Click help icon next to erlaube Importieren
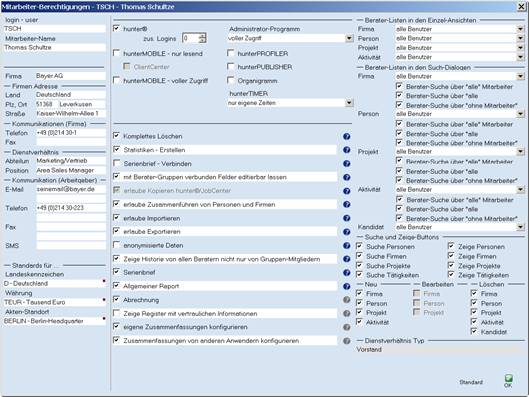This screenshot has height=397, width=529. pos(346,218)
